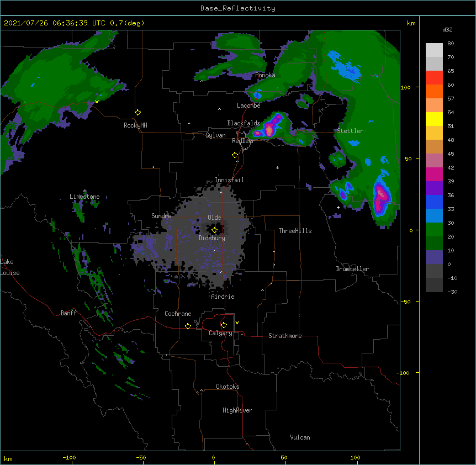476x465 pixels.
Task: Select the Vulcan town label
Action: click(x=300, y=437)
